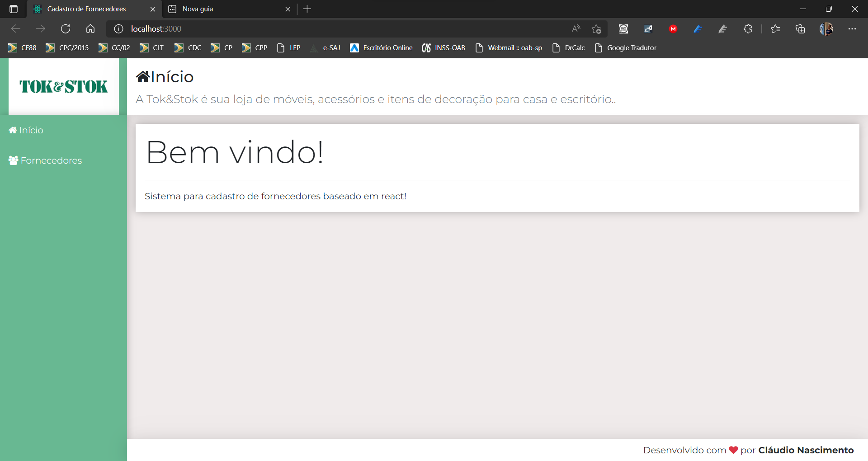The height and width of the screenshot is (461, 868).
Task: Select the Início home icon in sidebar
Action: (12, 130)
